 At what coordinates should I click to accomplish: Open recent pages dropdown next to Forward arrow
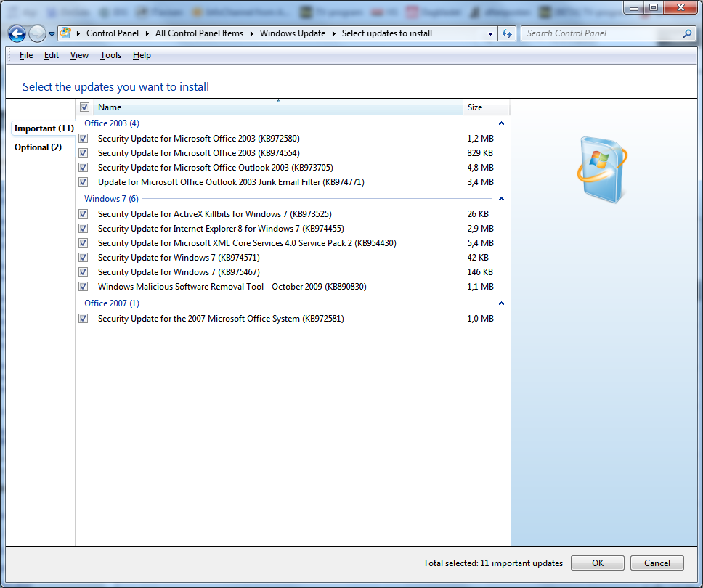(52, 34)
